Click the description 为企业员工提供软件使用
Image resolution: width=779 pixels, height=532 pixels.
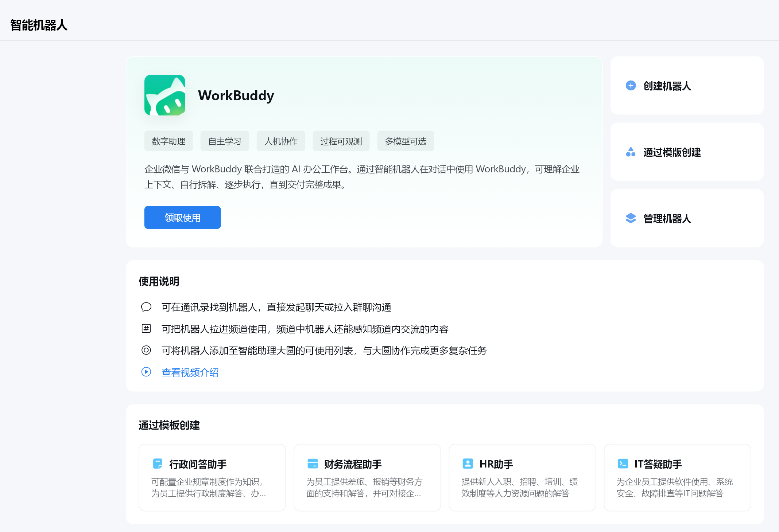click(x=675, y=488)
